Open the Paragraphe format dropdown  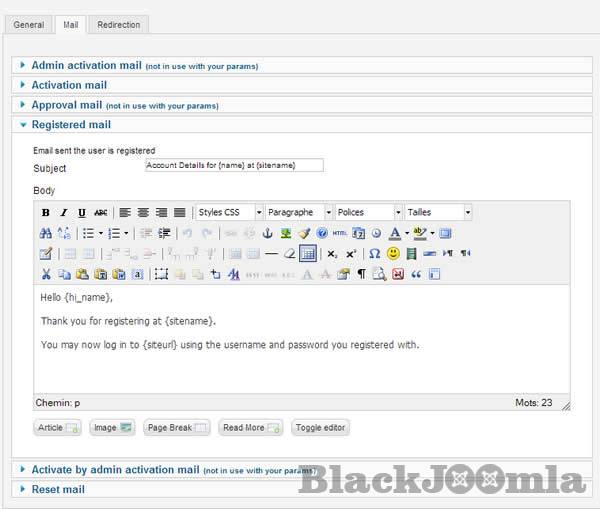[299, 213]
